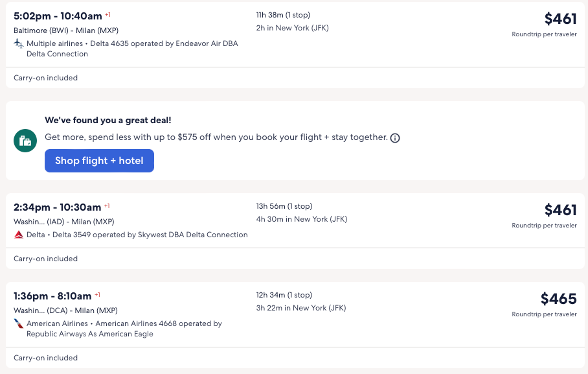Click Carry-on included on the Baltimore flight
Image resolution: width=588 pixels, height=374 pixels.
[x=45, y=78]
